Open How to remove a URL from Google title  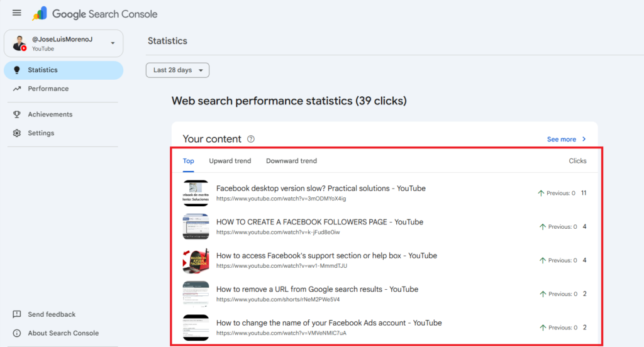point(317,290)
